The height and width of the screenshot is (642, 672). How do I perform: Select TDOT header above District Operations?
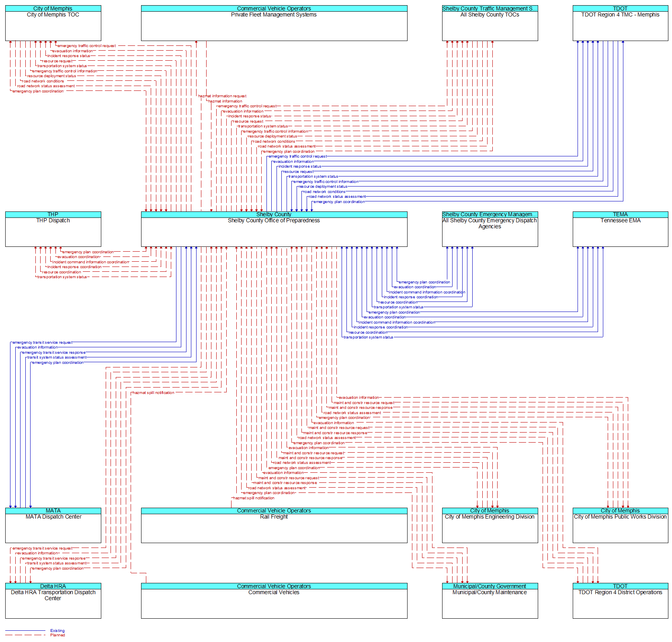point(621,586)
